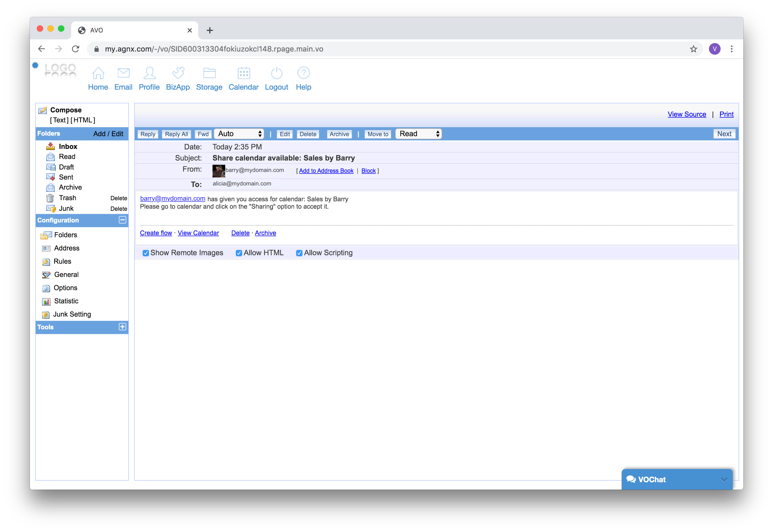This screenshot has height=532, width=773.
Task: Open the Auto forward format dropdown
Action: point(239,134)
